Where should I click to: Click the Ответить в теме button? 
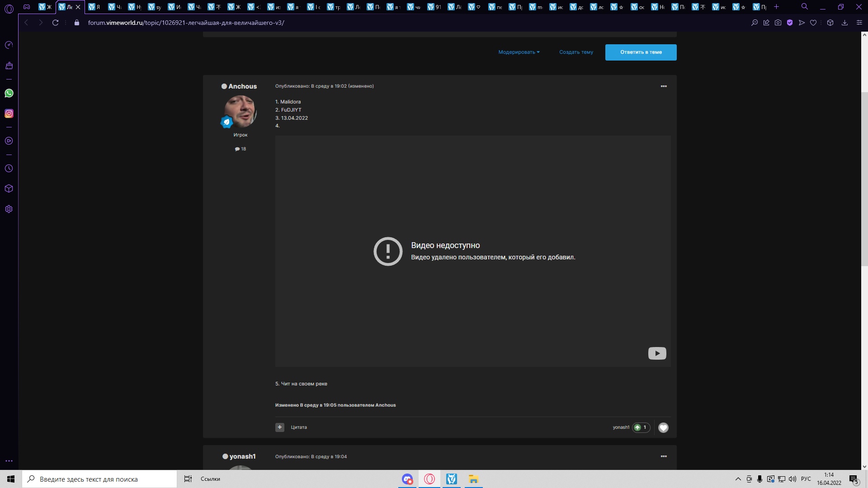[641, 52]
